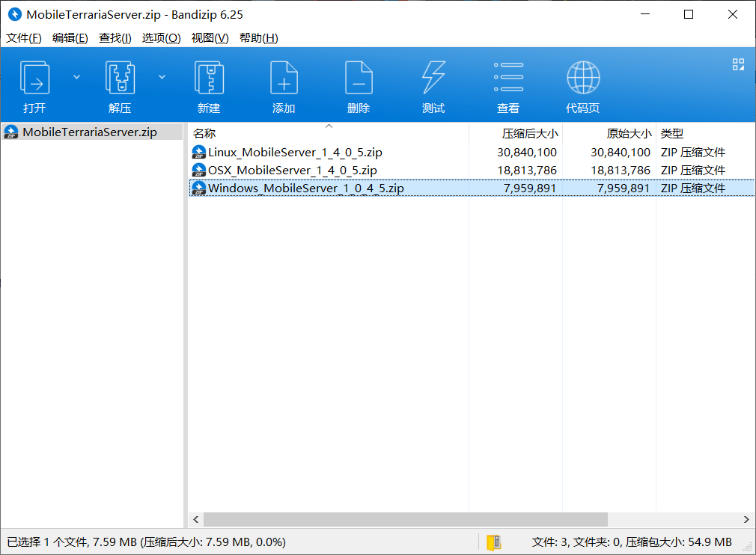
Task: Click the horizontal scrollbar thumb
Action: pyautogui.click(x=406, y=519)
